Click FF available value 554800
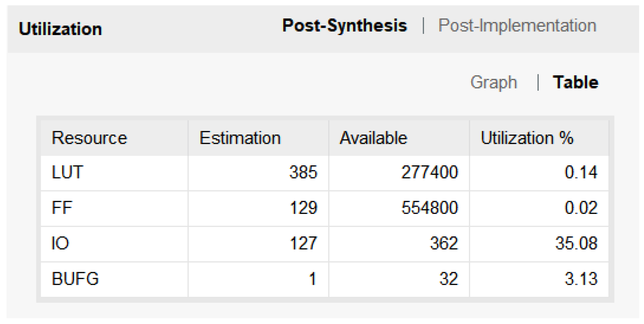 click(x=430, y=207)
